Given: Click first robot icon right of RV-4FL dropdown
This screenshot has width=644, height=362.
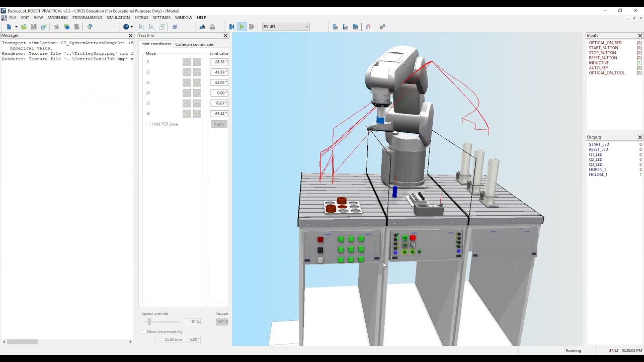Looking at the screenshot, I should pos(335,27).
